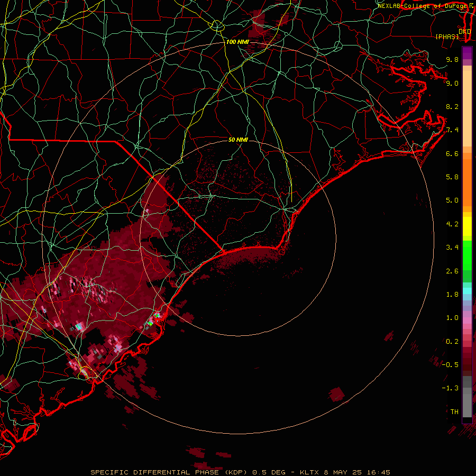Click the 1.0 value on the scale
This screenshot has height=476, width=476.
pos(452,318)
